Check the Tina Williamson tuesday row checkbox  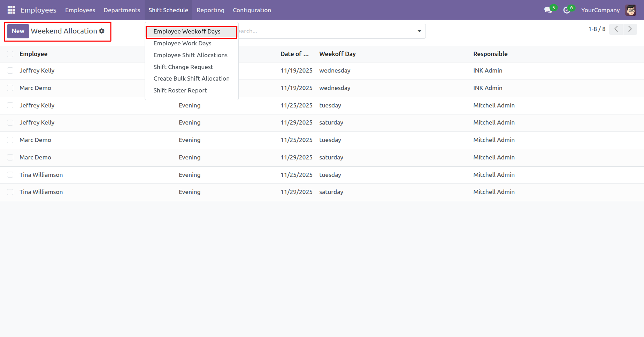[10, 175]
